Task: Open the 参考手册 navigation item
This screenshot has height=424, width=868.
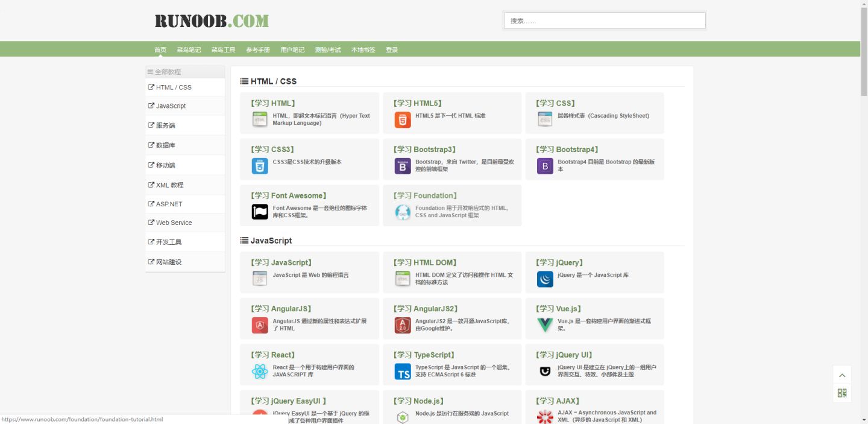Action: [x=258, y=49]
